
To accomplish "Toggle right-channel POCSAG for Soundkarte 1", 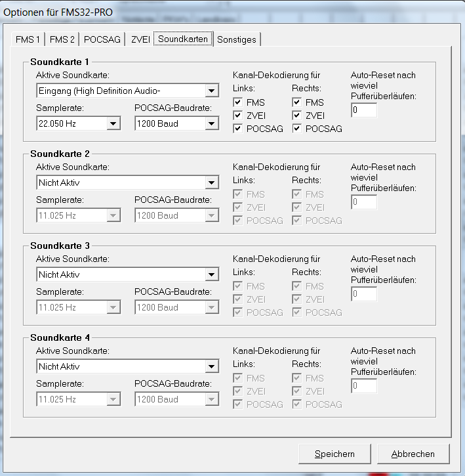I will coord(297,129).
